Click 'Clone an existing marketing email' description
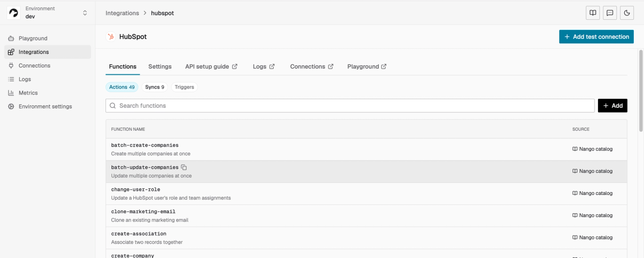Viewport: 644px width, 258px height. coord(150,220)
